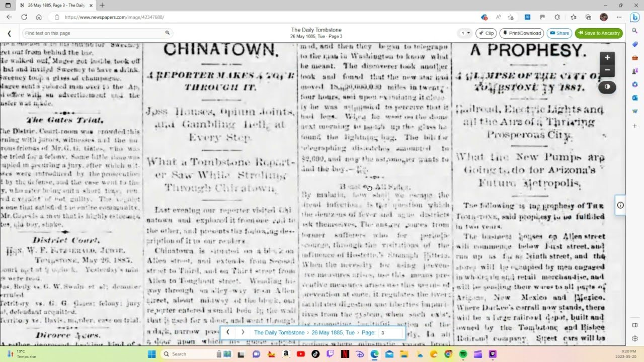Open Spotify from the taskbar

463,354
